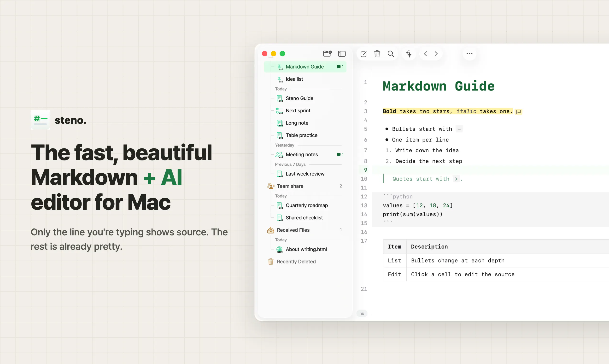Image resolution: width=609 pixels, height=364 pixels.
Task: Open the Quarterly roadmap note
Action: [x=305, y=205]
